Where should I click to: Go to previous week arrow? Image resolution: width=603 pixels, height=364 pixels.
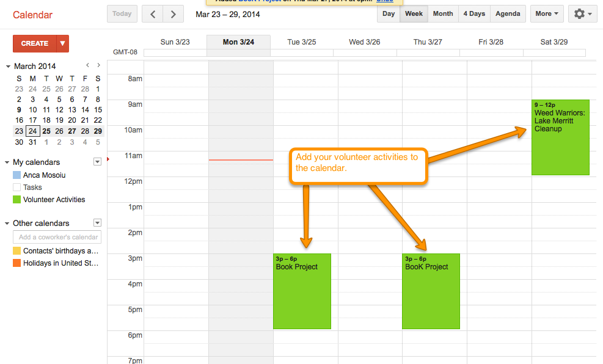tap(153, 14)
